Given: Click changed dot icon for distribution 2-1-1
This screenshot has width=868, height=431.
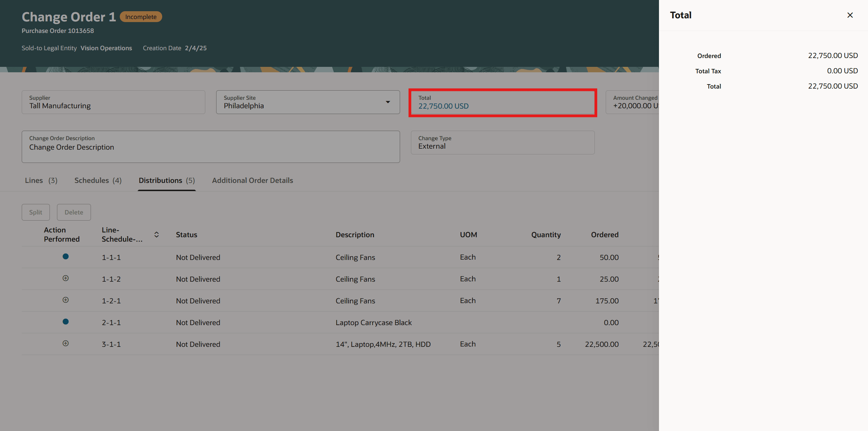Looking at the screenshot, I should click(x=65, y=322).
